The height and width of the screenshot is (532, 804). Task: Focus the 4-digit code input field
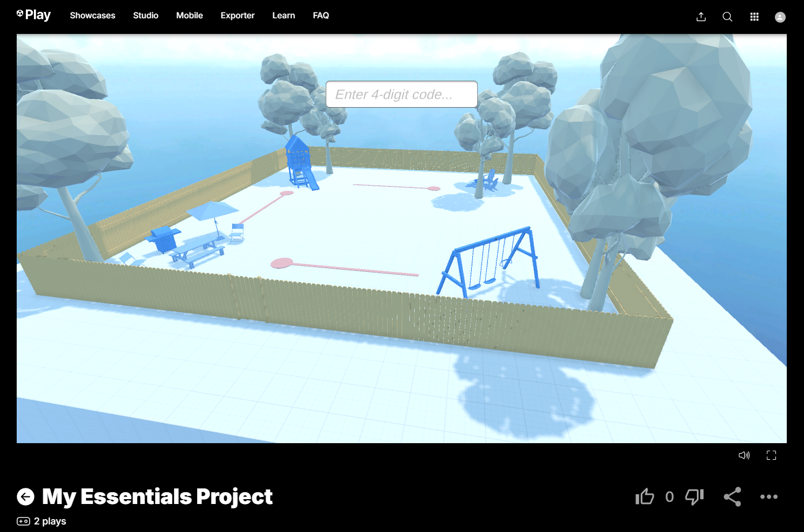[401, 94]
